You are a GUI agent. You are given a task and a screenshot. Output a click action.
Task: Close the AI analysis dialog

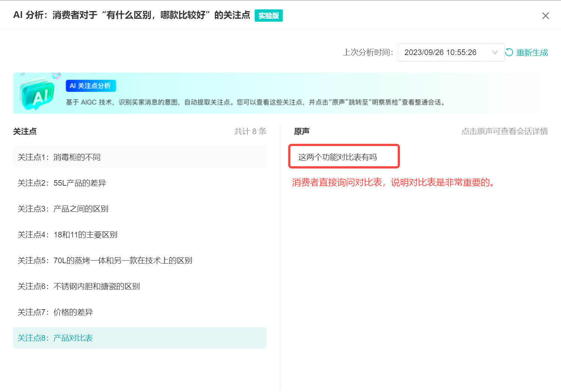coord(545,16)
